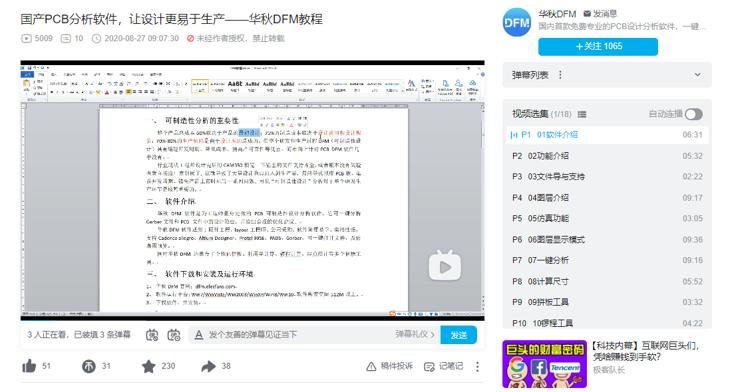Play P5 05仿真功能 episode
The width and height of the screenshot is (748, 392).
click(607, 218)
